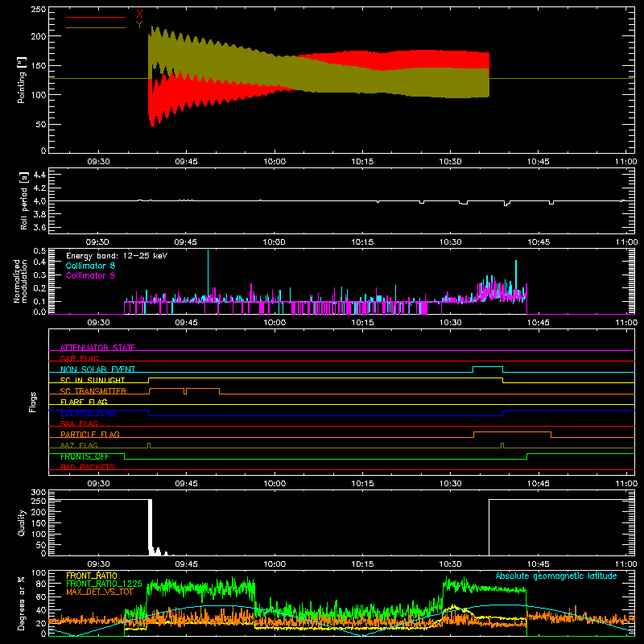Click the 'Y' legend label in Pointing plot
This screenshot has width=644, height=644.
point(139,25)
